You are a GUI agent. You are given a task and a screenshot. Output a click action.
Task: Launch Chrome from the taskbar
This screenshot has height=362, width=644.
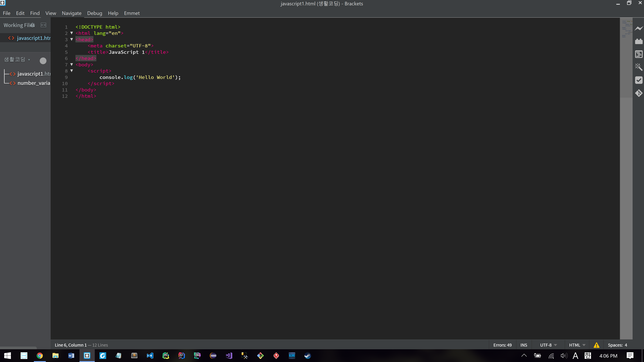click(40, 355)
